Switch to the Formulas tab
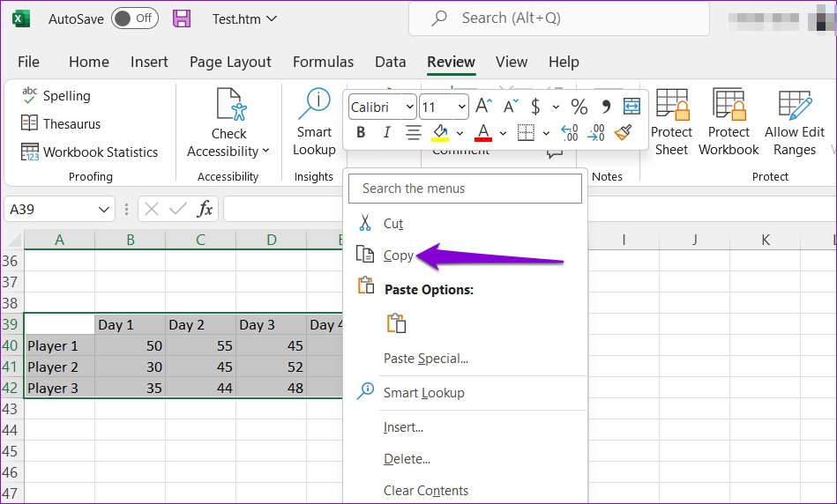 click(x=323, y=62)
